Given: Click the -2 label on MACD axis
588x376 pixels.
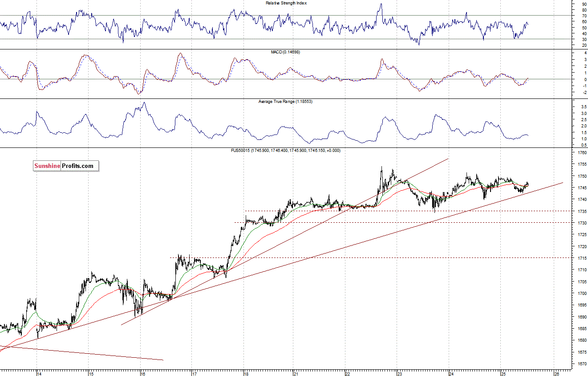Looking at the screenshot, I should pyautogui.click(x=584, y=93).
